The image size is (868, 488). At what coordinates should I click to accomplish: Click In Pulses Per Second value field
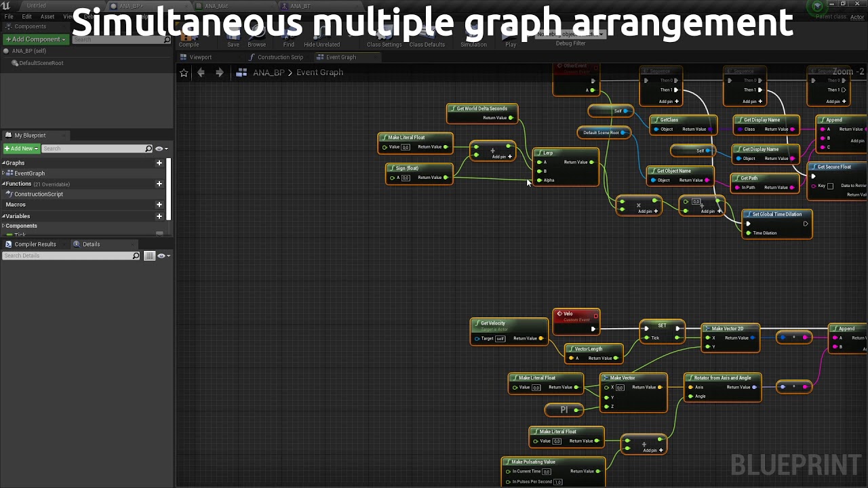pyautogui.click(x=558, y=482)
